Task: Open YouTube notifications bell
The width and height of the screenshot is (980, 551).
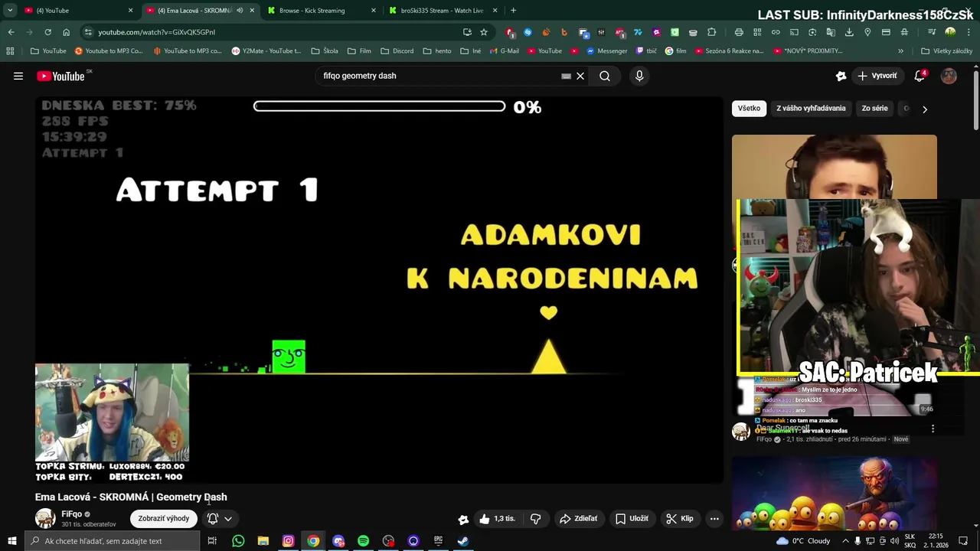Action: click(920, 76)
